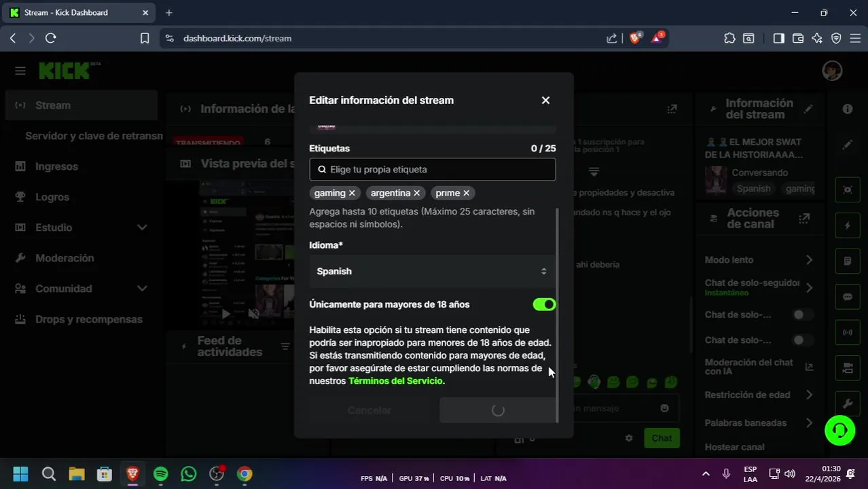Remove the gaming tag

click(352, 194)
